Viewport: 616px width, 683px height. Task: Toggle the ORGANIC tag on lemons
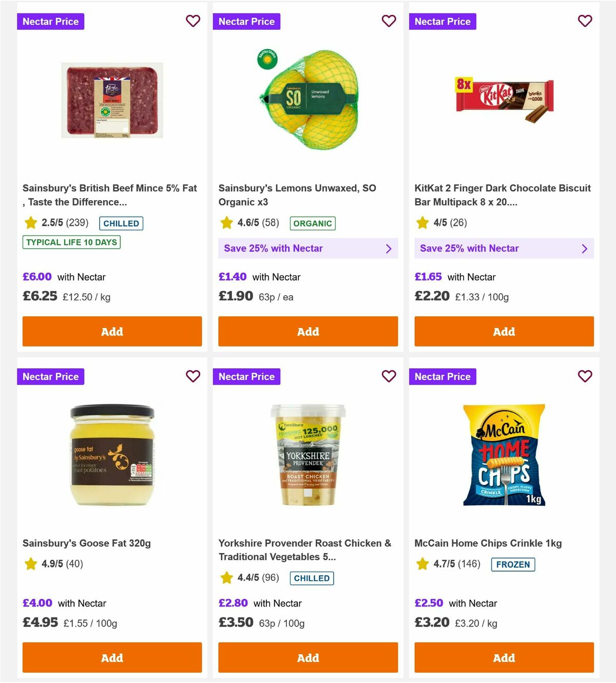coord(313,223)
